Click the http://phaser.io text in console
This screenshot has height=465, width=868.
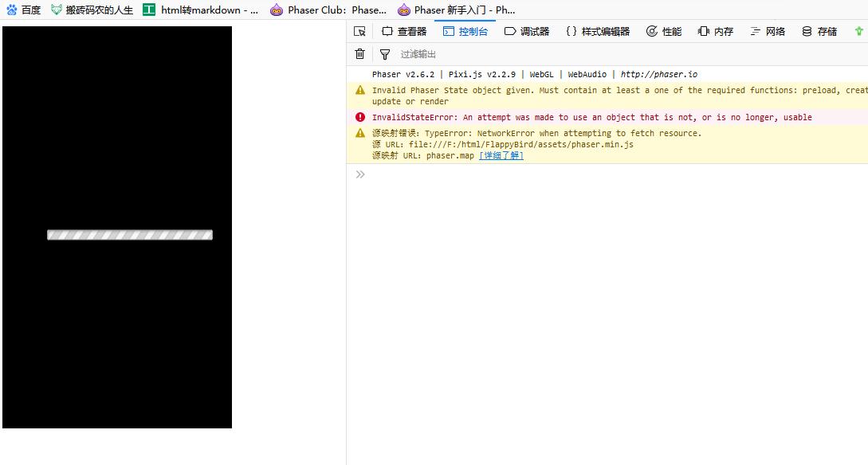point(658,74)
